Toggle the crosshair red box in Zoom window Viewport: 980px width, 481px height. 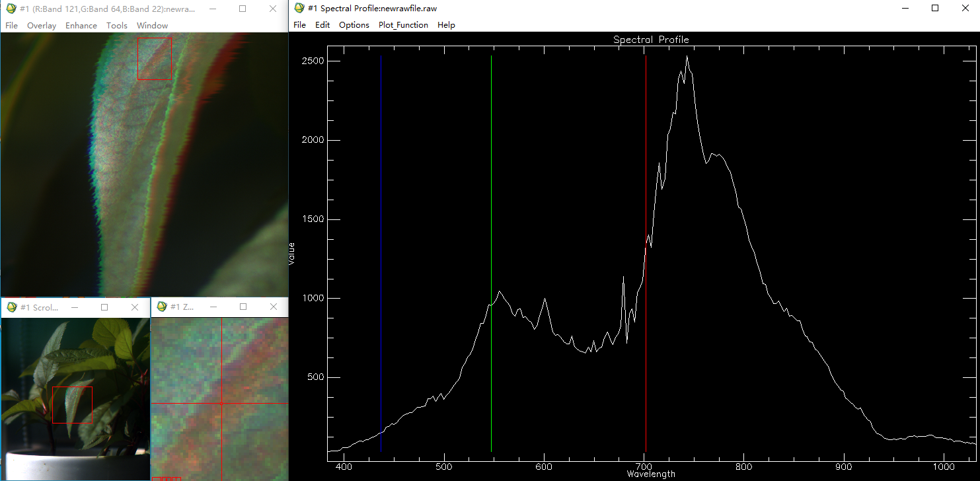coord(176,478)
